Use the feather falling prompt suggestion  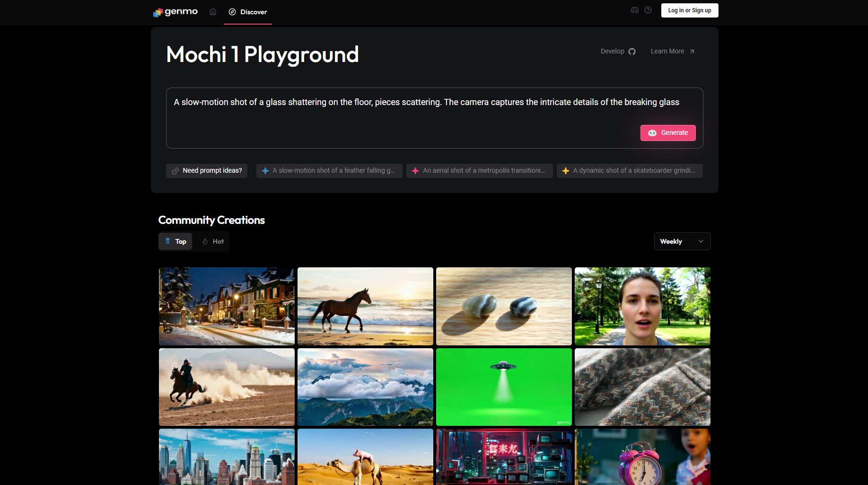point(329,171)
